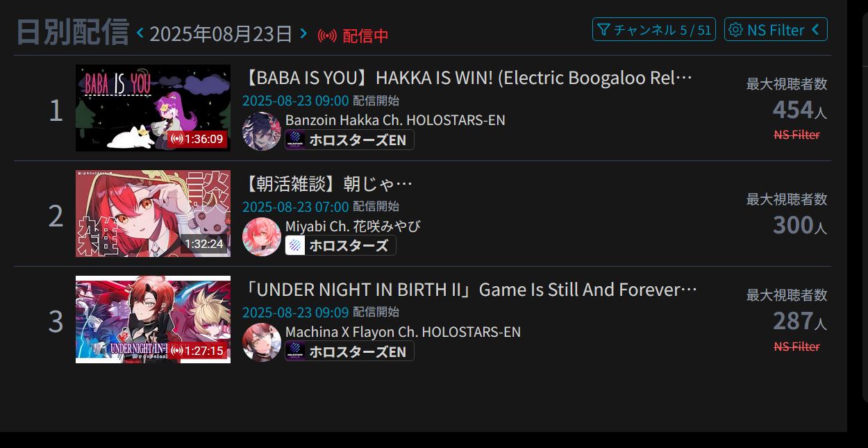Select the ホロスターズ group tag
868x448 pixels.
340,245
